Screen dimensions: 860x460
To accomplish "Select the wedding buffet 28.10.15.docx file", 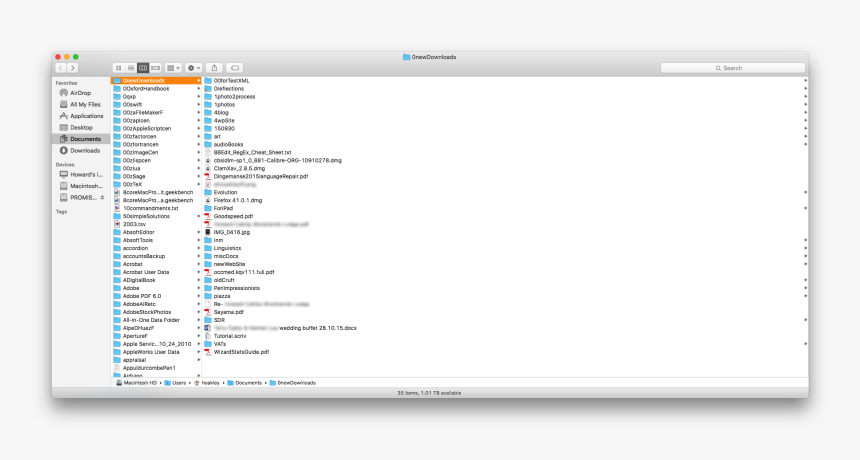I will 506,328.
